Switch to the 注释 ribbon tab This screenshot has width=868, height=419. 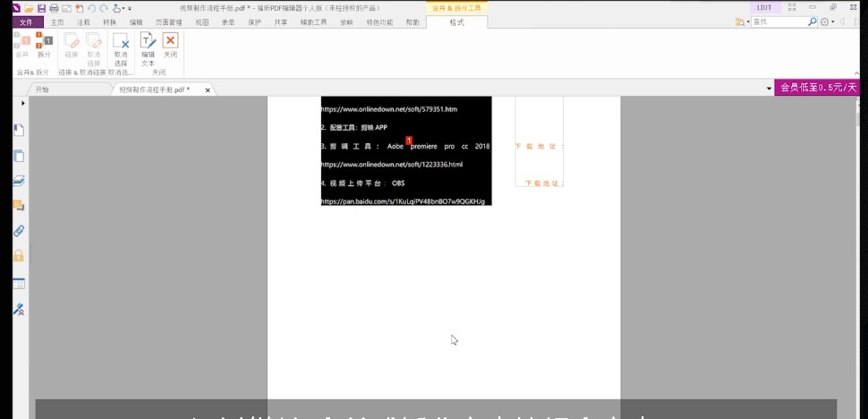tap(83, 22)
